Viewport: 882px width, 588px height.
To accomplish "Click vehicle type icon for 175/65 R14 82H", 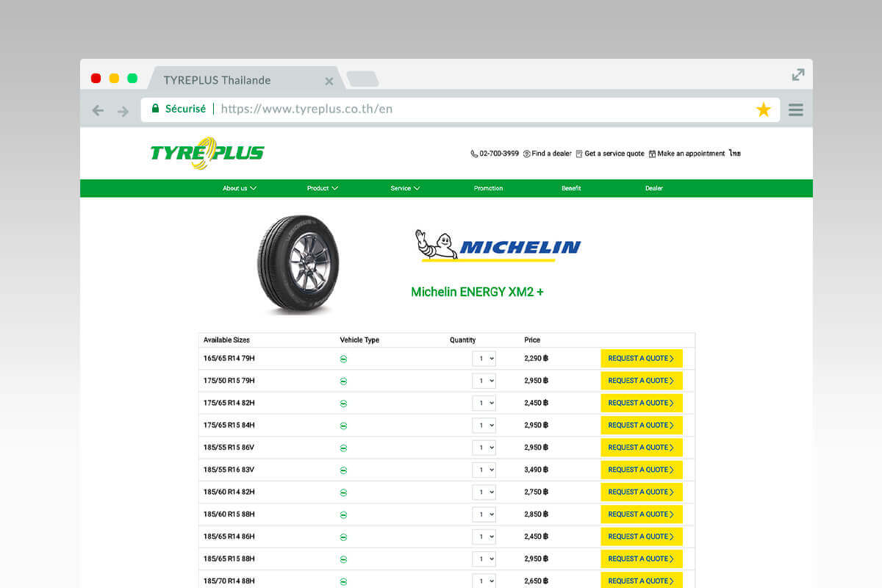I will [343, 404].
